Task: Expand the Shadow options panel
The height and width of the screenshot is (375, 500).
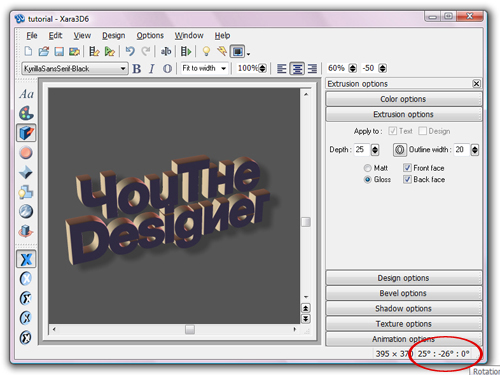Action: [x=403, y=309]
